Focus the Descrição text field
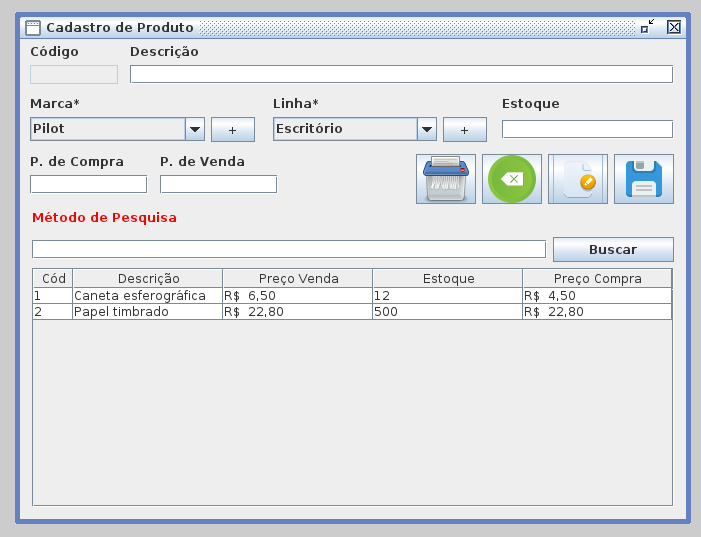 click(x=401, y=74)
